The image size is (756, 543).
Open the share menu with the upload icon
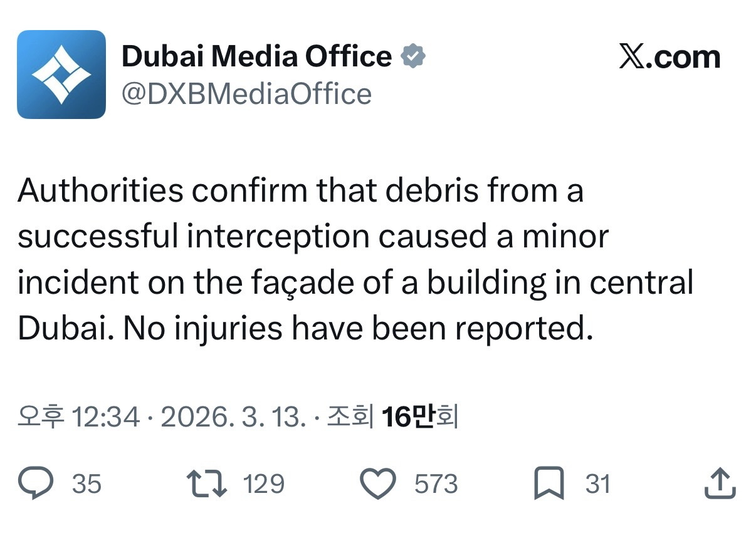coord(719,484)
